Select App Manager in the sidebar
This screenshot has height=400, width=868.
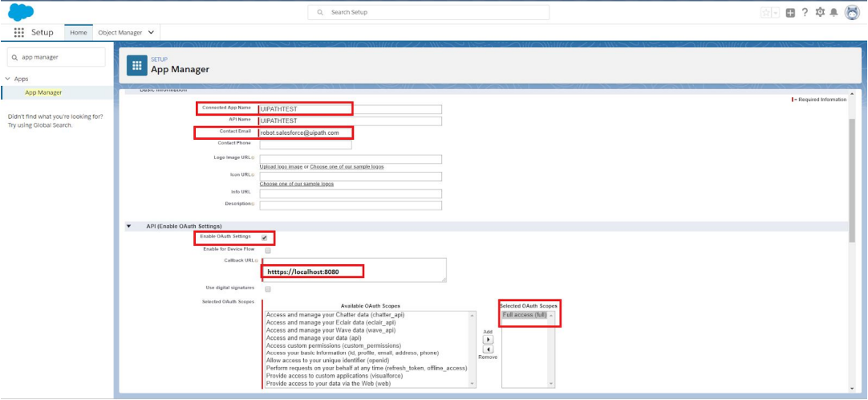tap(43, 92)
